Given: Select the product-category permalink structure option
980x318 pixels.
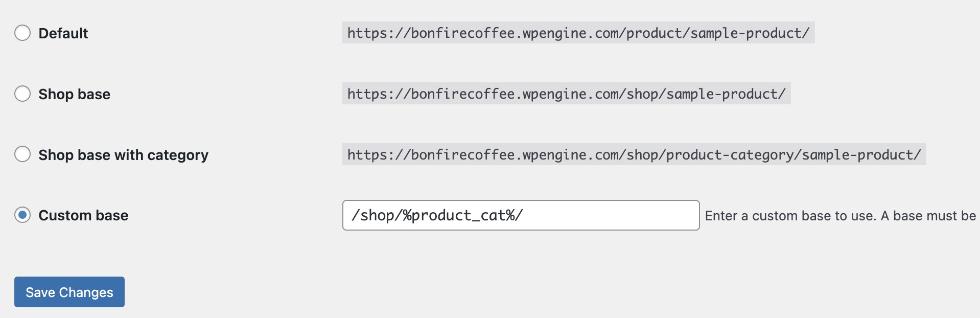Looking at the screenshot, I should pyautogui.click(x=22, y=154).
